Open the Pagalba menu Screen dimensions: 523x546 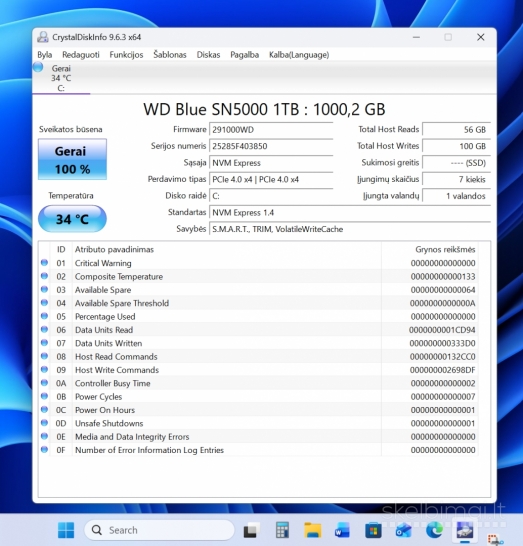[244, 55]
